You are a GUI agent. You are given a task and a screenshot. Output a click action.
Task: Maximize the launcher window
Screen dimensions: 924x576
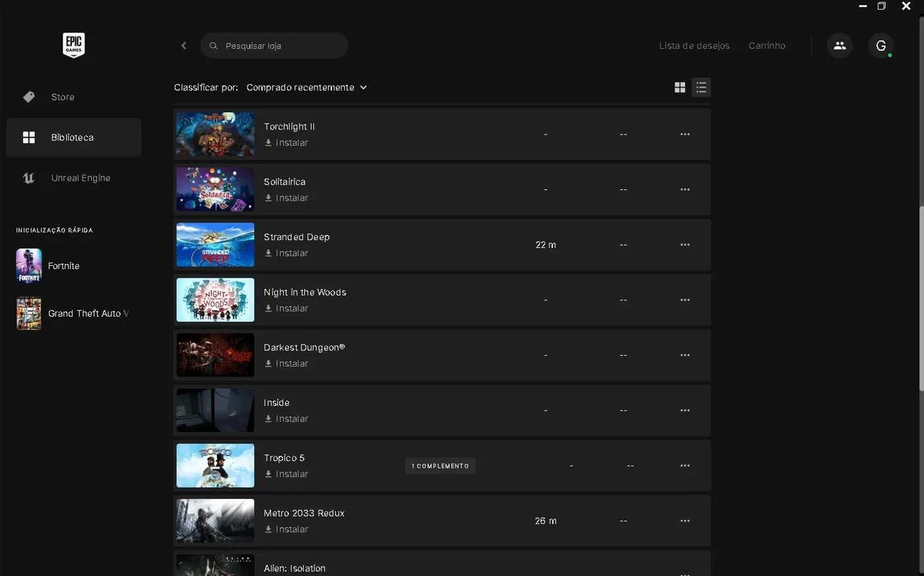click(x=881, y=6)
